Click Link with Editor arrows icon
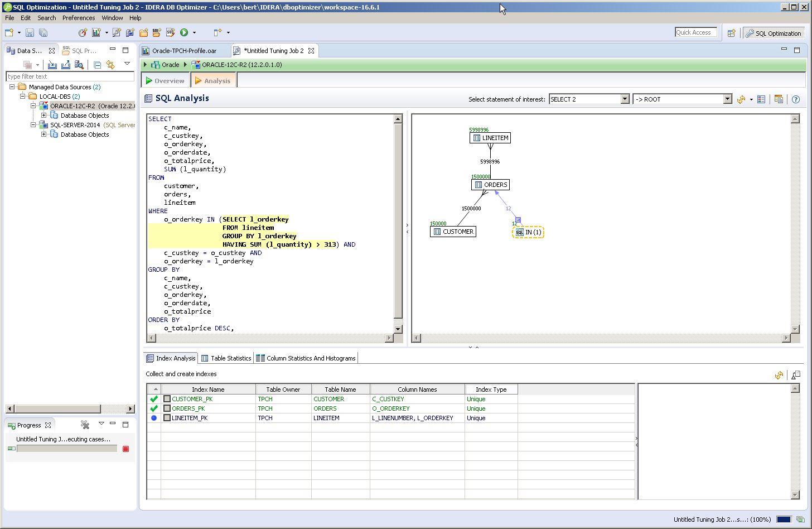The image size is (812, 529). click(110, 65)
